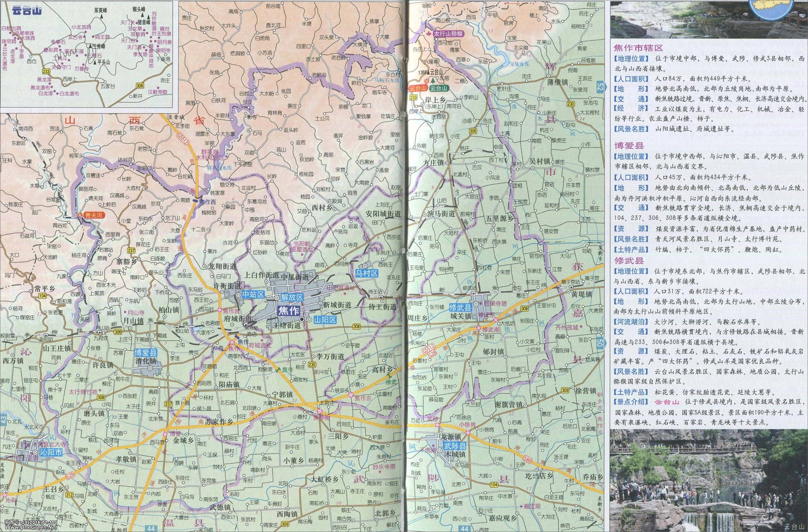Click the 235 provincial road shield
Image resolution: width=808 pixels, height=532 pixels.
(312, 365)
